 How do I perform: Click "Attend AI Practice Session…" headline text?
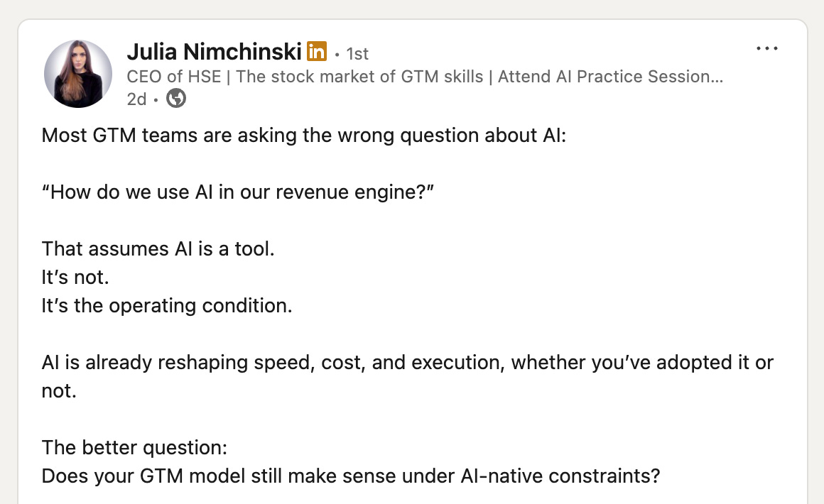pyautogui.click(x=611, y=77)
